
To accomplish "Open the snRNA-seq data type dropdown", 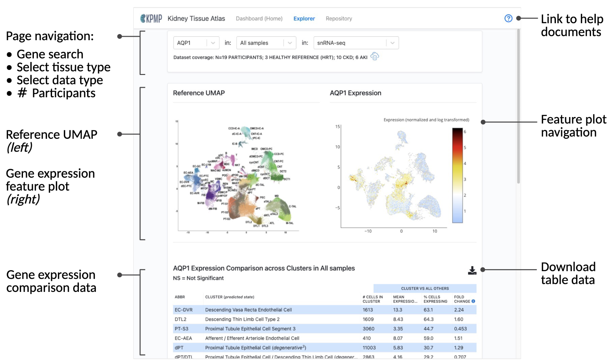I will coord(356,43).
